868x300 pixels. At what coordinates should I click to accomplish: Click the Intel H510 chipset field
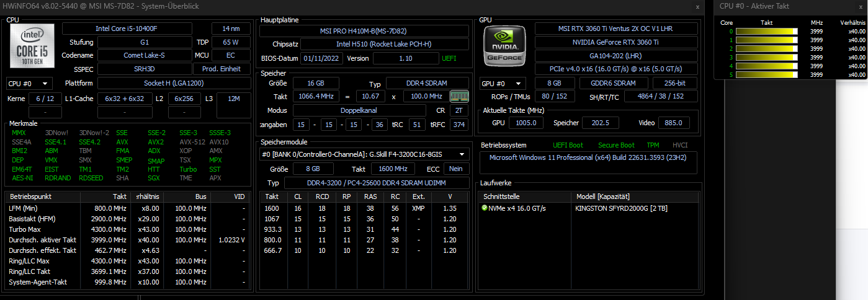point(383,44)
